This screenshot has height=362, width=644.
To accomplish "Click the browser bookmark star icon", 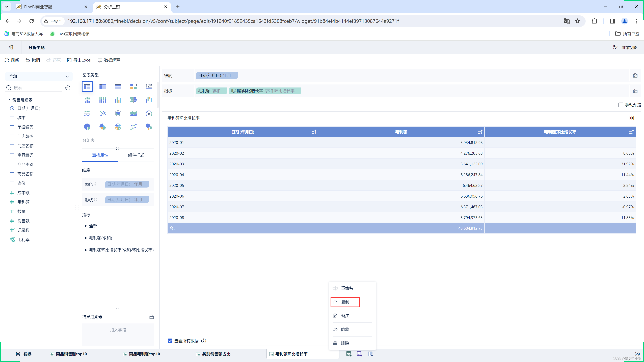I will pyautogui.click(x=577, y=21).
